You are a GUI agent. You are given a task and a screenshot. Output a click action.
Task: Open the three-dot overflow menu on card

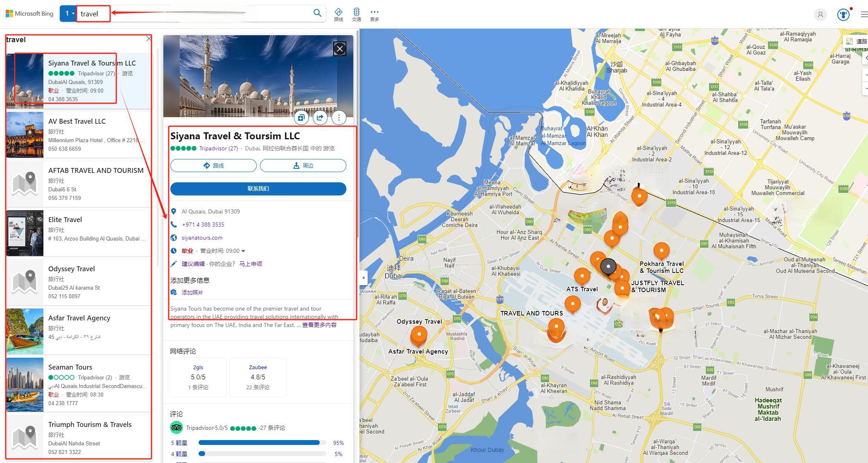(339, 118)
